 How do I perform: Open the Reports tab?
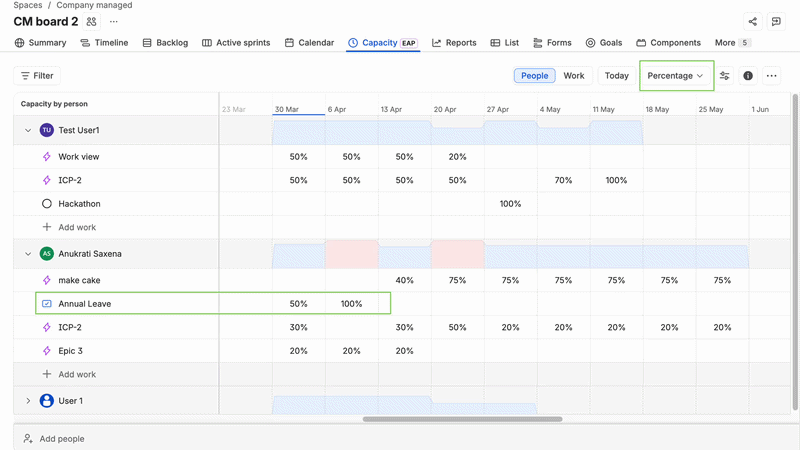click(454, 43)
